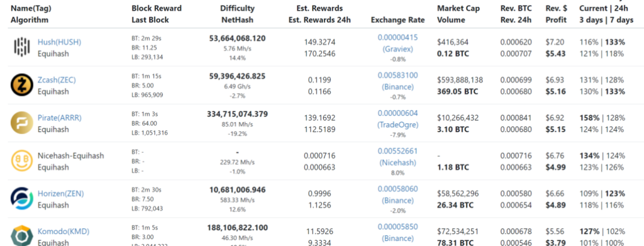
Task: Click the Name(Tag) column header
Action: [x=31, y=8]
